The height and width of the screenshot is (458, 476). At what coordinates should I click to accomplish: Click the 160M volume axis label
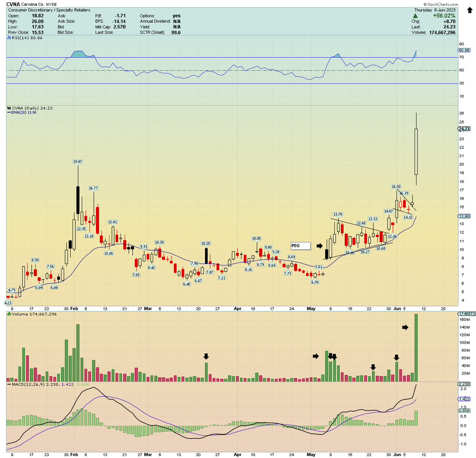pyautogui.click(x=464, y=319)
